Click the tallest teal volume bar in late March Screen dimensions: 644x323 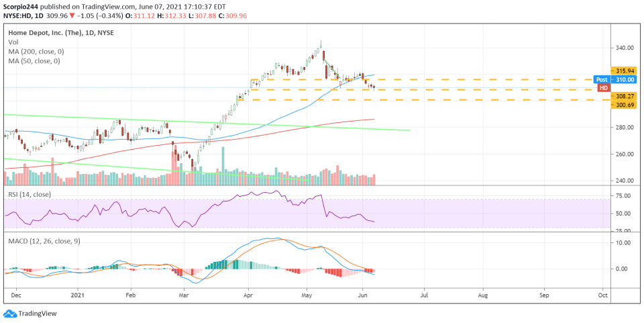tap(223, 166)
